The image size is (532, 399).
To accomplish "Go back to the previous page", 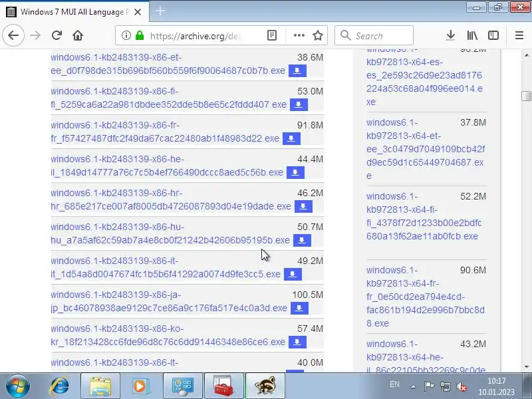I will pyautogui.click(x=13, y=35).
